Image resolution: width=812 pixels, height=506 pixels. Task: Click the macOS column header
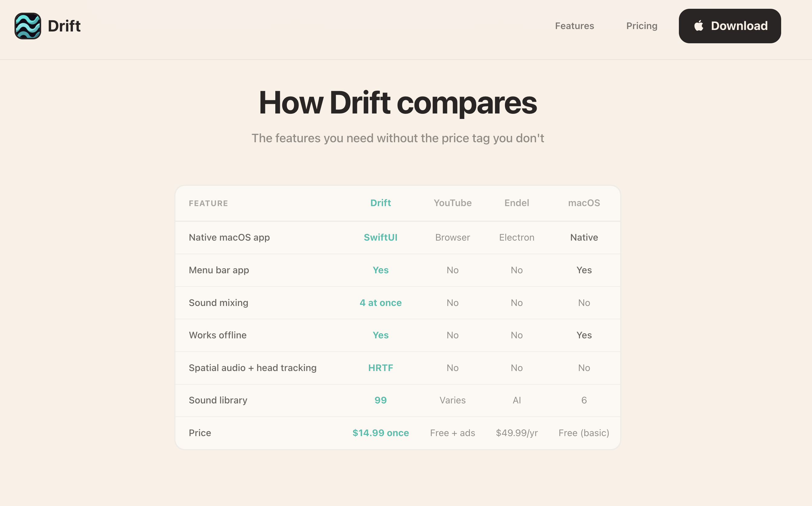[584, 203]
